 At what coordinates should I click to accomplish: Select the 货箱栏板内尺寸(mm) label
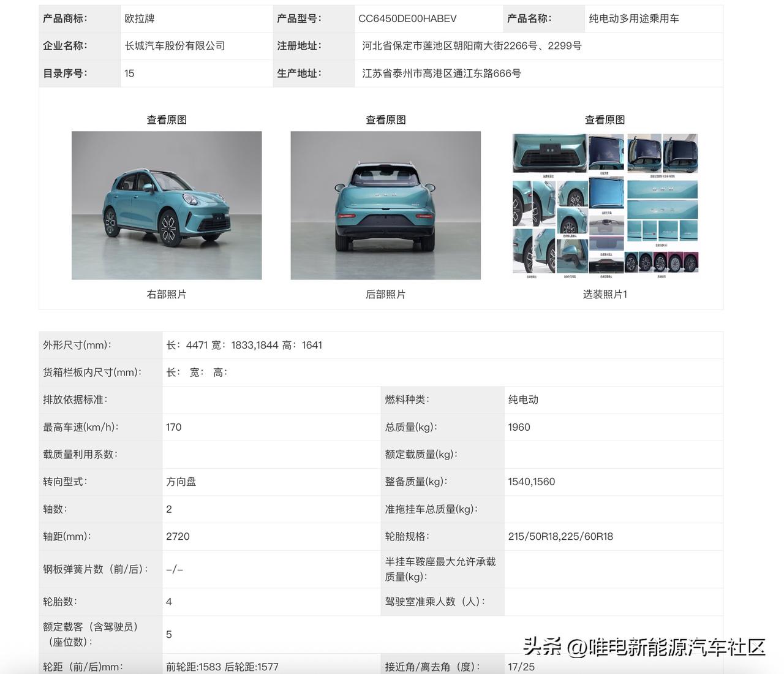tap(92, 373)
